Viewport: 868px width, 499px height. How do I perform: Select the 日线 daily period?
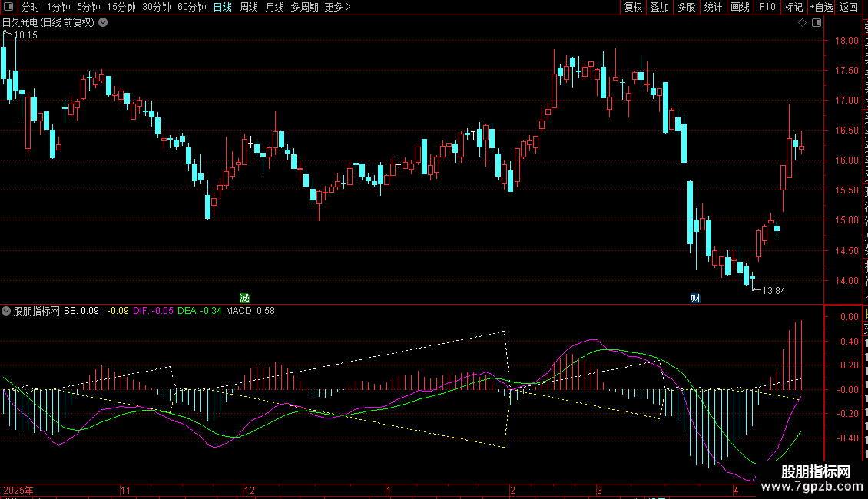point(223,7)
